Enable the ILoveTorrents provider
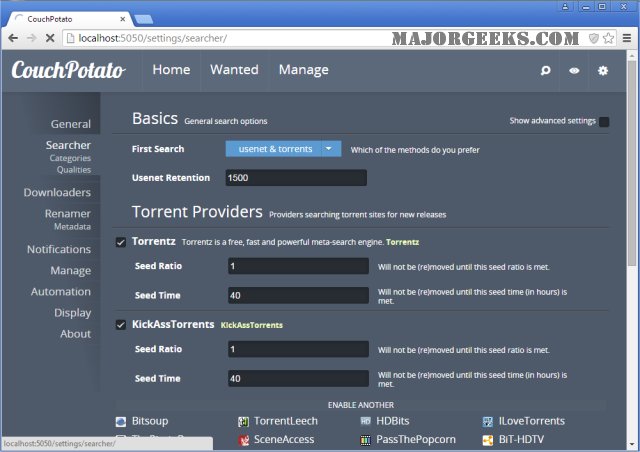Image resolution: width=640 pixels, height=452 pixels. click(x=532, y=421)
